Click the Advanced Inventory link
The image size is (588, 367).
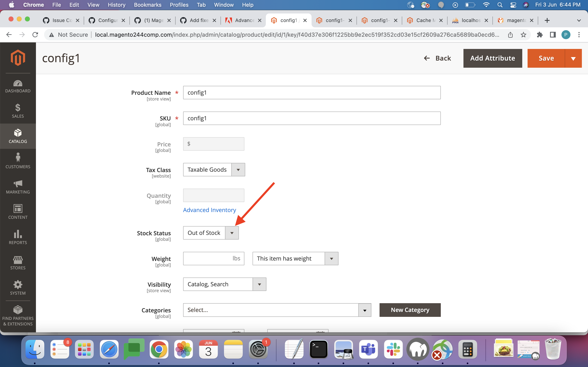point(209,210)
